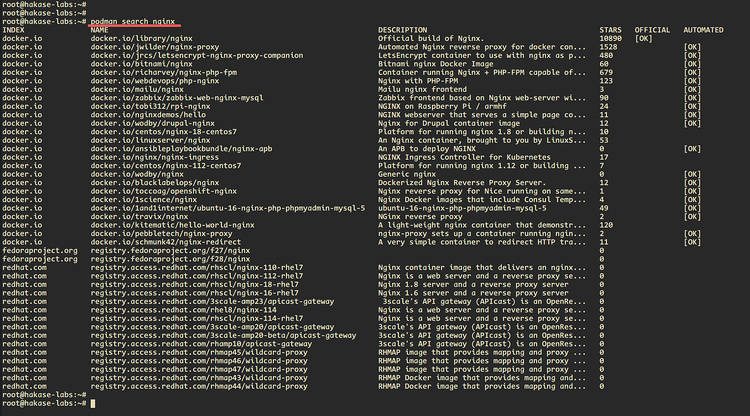Click the AUTOMATED column header
Viewport: 750px width, 416px height.
(704, 30)
